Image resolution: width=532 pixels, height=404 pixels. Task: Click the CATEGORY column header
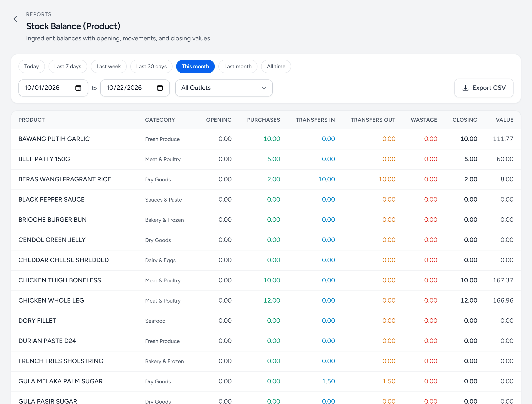pyautogui.click(x=160, y=120)
